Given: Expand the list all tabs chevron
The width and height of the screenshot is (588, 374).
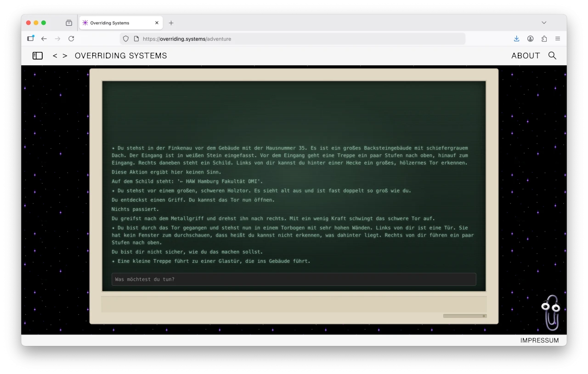Looking at the screenshot, I should [544, 23].
